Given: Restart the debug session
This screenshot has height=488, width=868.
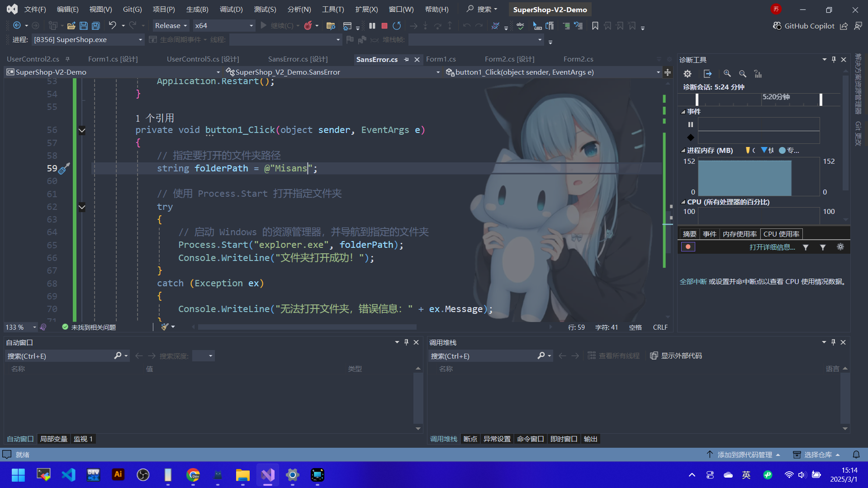Looking at the screenshot, I should click(x=397, y=26).
